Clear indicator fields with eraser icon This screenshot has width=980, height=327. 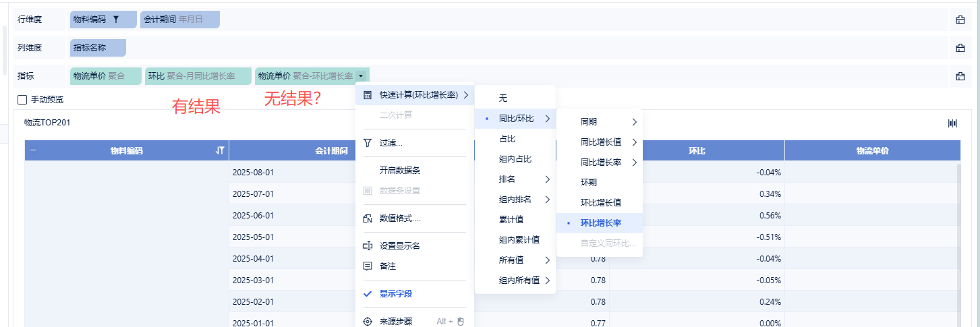point(960,76)
